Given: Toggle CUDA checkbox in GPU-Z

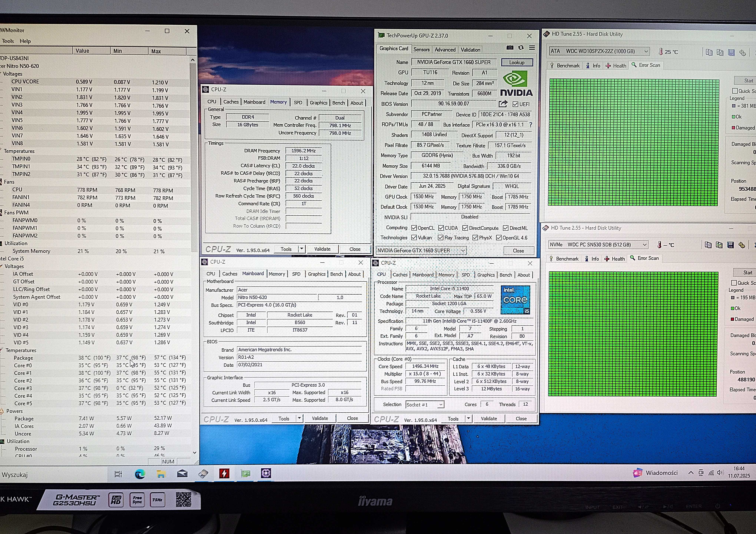Looking at the screenshot, I should point(441,228).
